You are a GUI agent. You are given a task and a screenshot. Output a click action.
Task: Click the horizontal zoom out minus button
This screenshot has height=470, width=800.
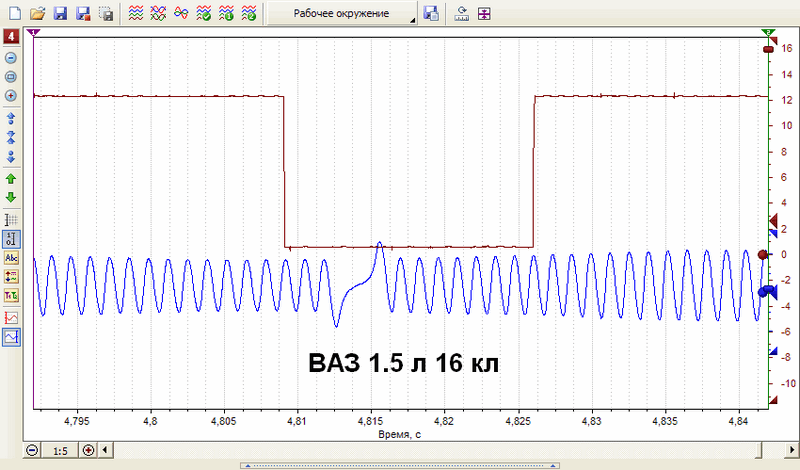32,451
